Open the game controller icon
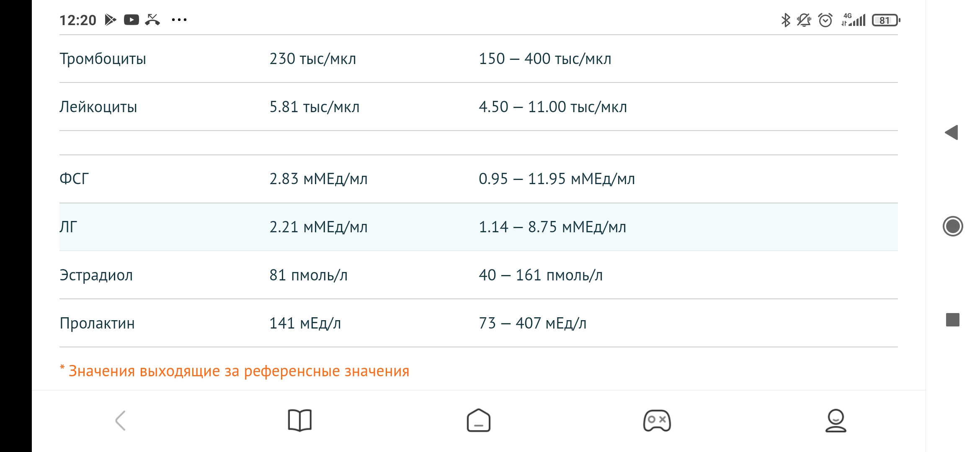980x452 pixels. coord(657,421)
